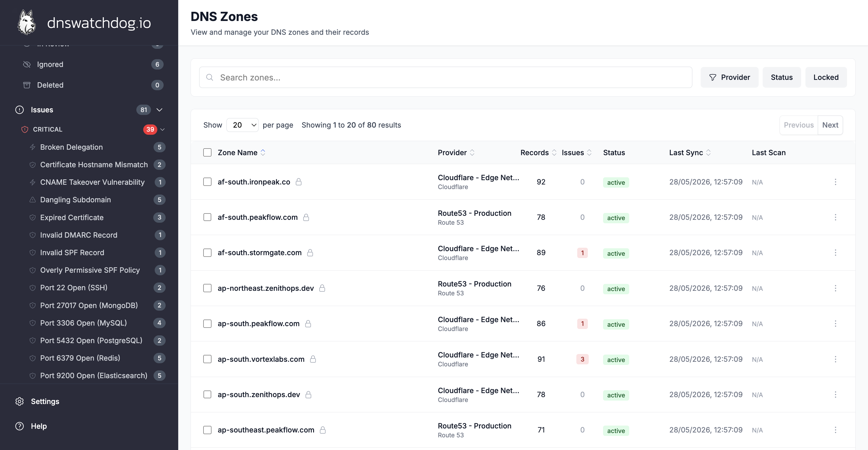The width and height of the screenshot is (868, 450).
Task: Sort by Provider column
Action: [x=456, y=153]
